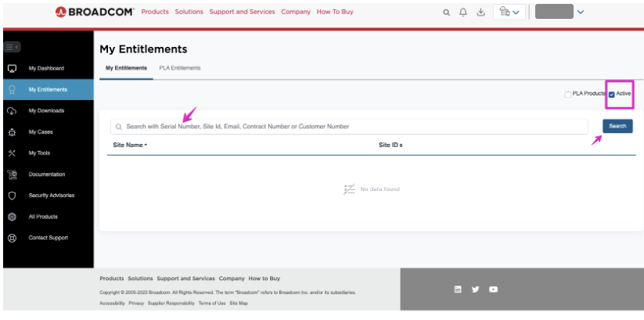Open Twitter icon in footer

(476, 289)
